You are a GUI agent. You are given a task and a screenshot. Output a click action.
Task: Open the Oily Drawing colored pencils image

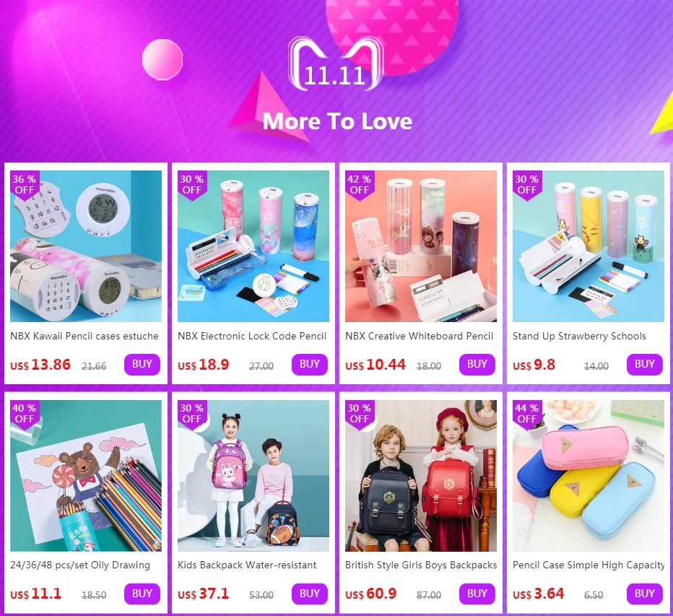pos(86,476)
